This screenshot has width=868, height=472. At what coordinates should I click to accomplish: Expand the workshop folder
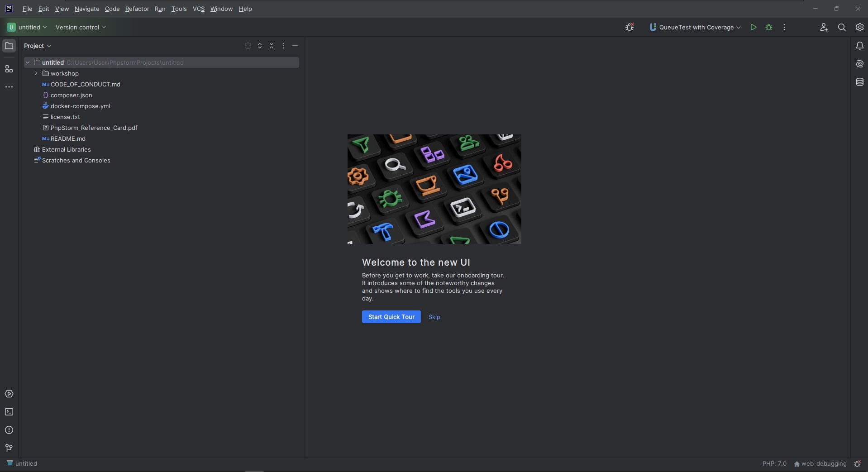click(36, 74)
